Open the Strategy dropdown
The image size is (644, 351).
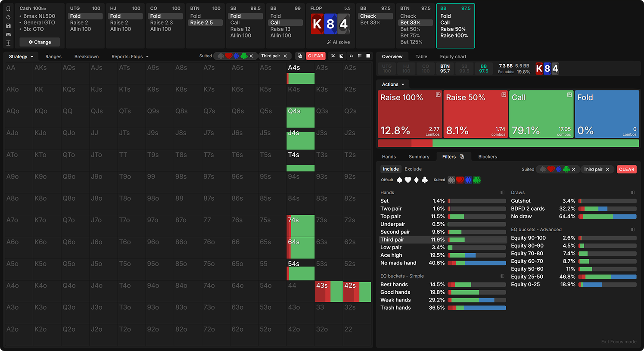21,56
